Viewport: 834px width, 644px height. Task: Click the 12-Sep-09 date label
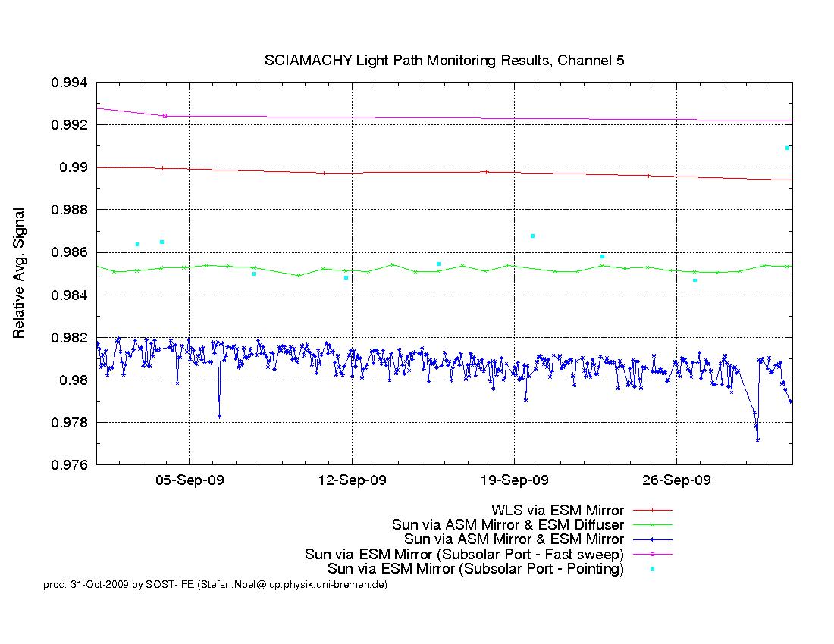[x=352, y=480]
